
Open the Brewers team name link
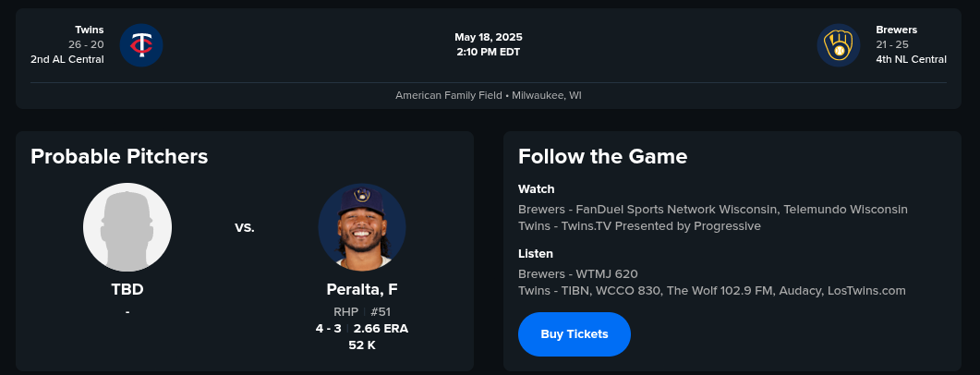pyautogui.click(x=896, y=30)
